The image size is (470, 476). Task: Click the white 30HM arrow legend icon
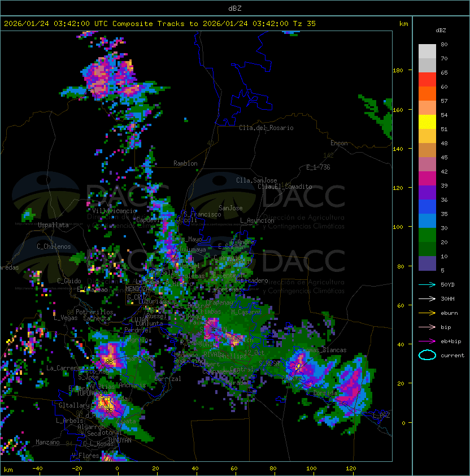click(427, 298)
